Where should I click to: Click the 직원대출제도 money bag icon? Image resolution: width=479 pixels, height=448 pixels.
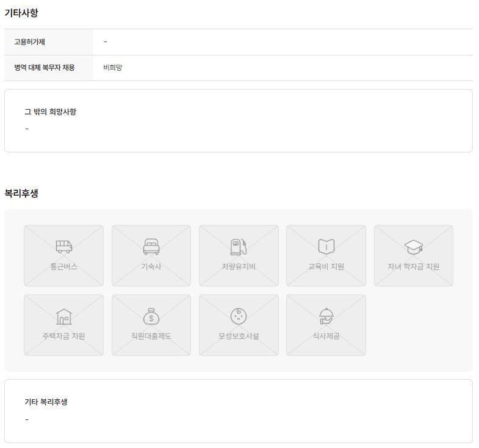151,316
